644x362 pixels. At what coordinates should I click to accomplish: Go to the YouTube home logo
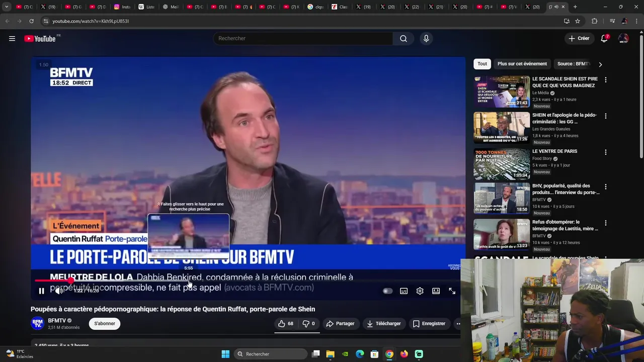click(x=40, y=39)
